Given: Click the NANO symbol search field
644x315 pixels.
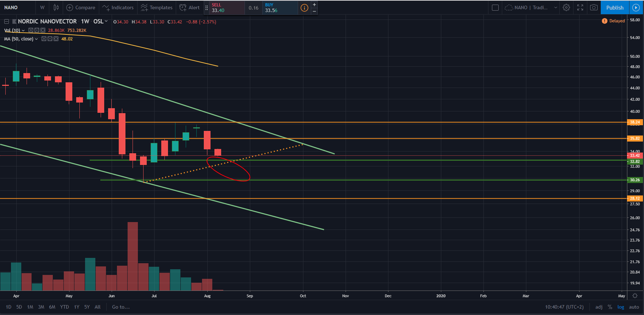Looking at the screenshot, I should tap(18, 7).
